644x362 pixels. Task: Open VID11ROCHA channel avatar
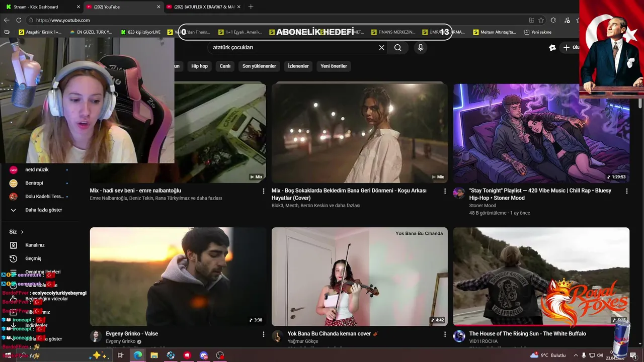(459, 336)
